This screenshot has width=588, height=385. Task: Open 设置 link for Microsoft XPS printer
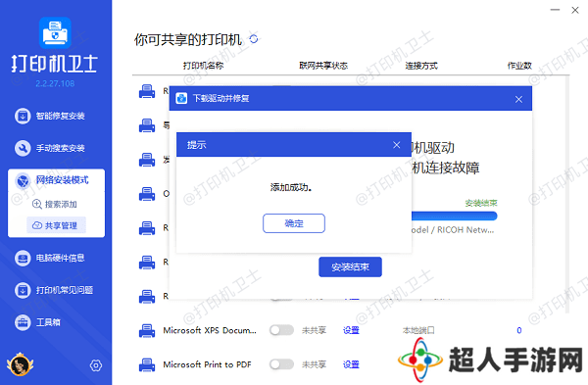351,330
